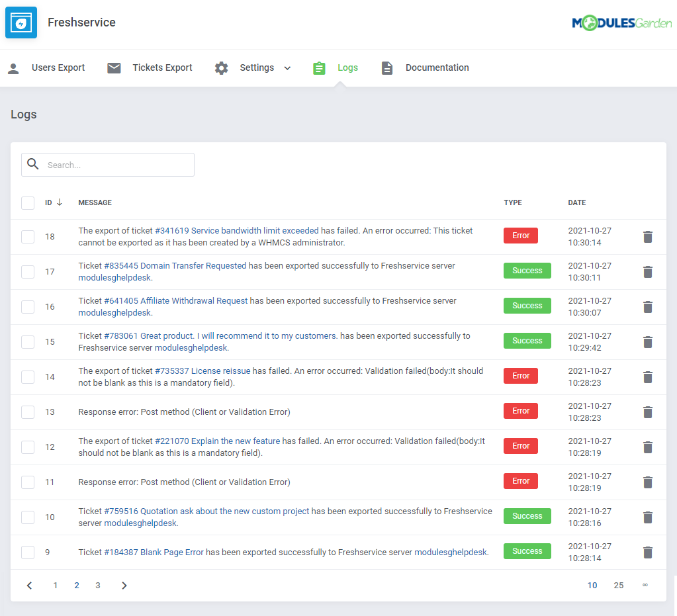677x616 pixels.
Task: Go to page 3 of logs
Action: [98, 586]
